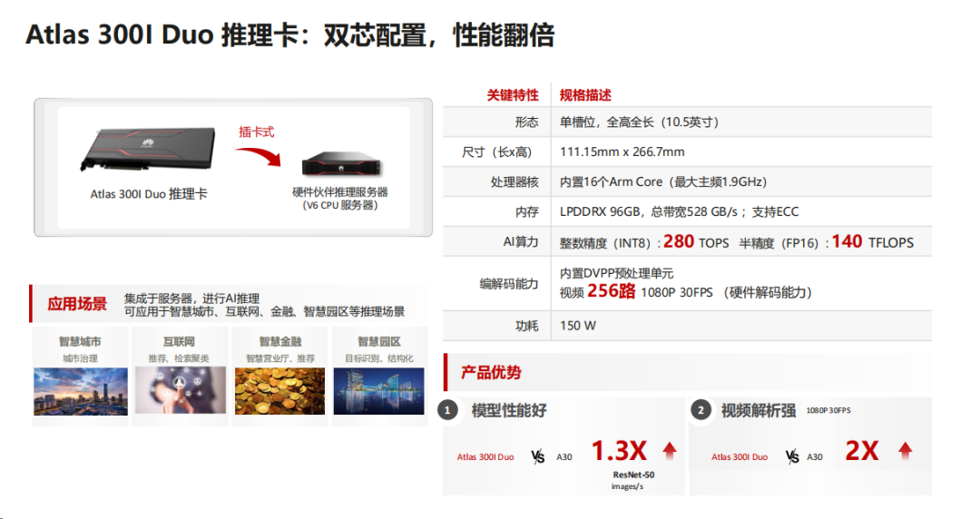Click the 产品优势 section heading
This screenshot has height=519, width=980.
(x=491, y=373)
